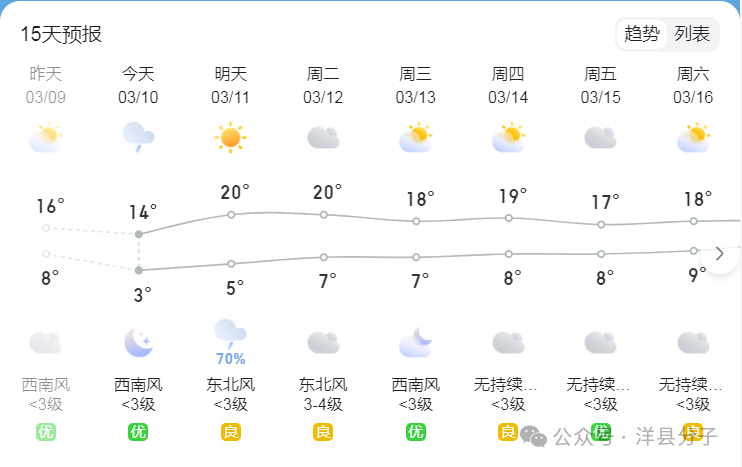Click the partly sunny icon for 03/13
The width and height of the screenshot is (742, 467).
(x=415, y=138)
